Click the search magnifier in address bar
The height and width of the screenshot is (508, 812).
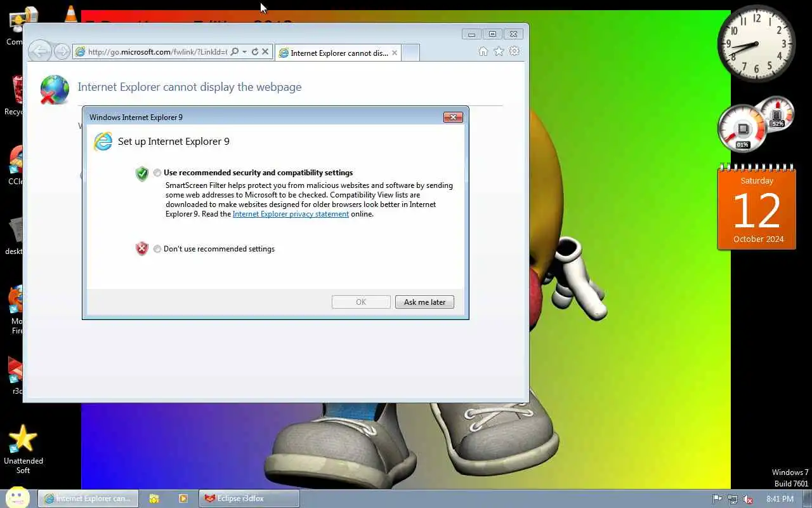[234, 52]
